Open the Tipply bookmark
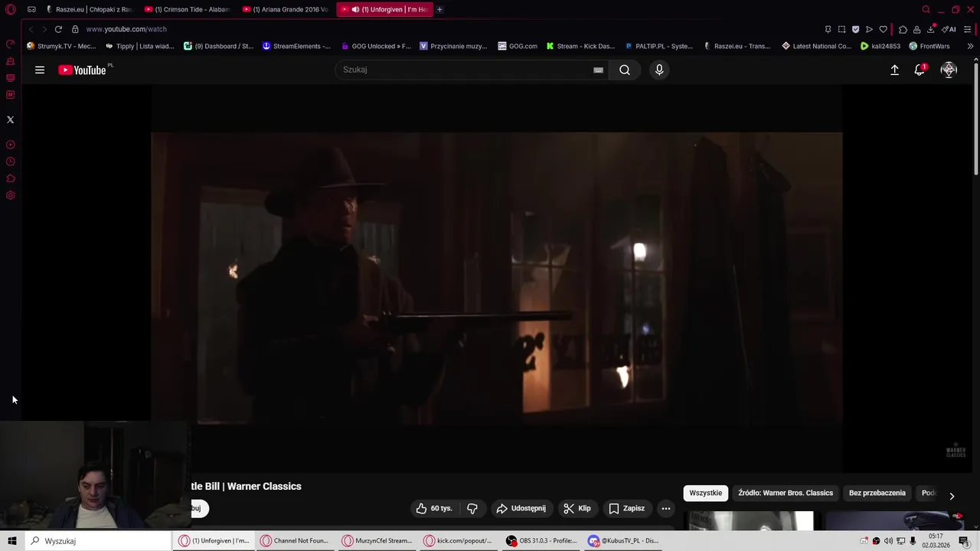Viewport: 980px width, 551px height. pos(140,46)
